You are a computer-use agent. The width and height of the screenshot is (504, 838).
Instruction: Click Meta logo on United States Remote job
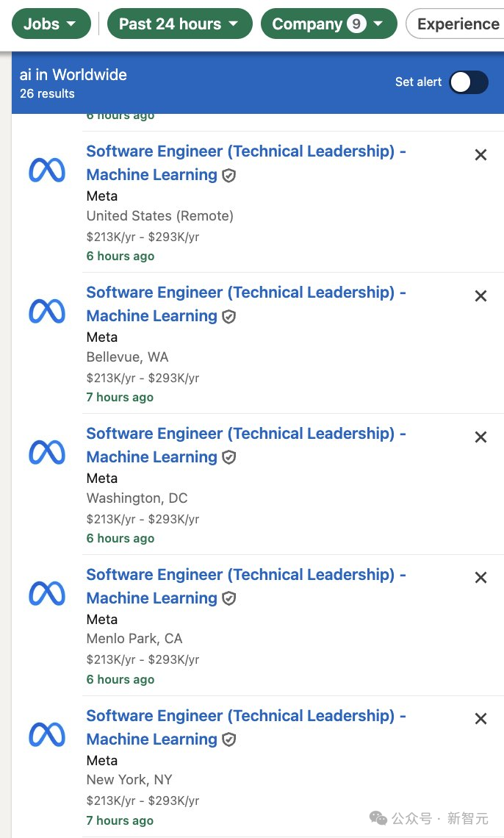click(47, 171)
